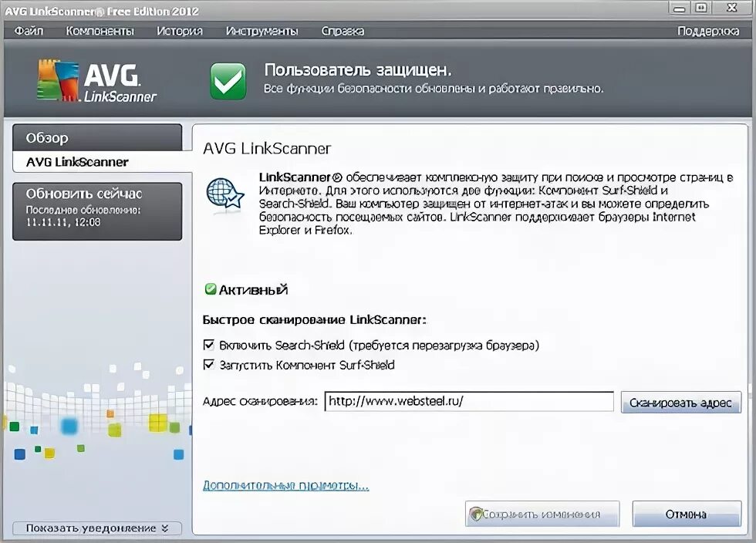Click the Отмена button
This screenshot has height=543, width=756.
pos(687,514)
